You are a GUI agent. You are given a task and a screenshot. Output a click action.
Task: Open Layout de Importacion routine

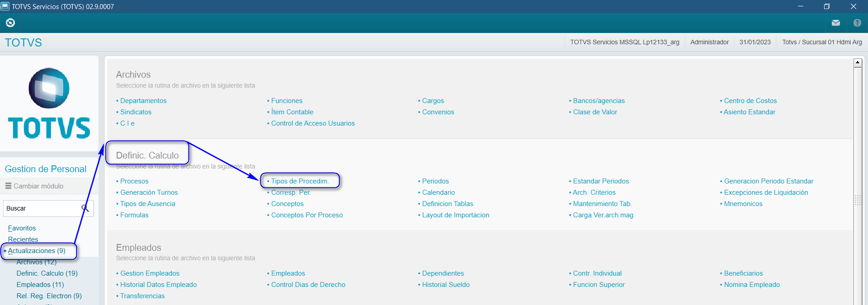pyautogui.click(x=455, y=215)
